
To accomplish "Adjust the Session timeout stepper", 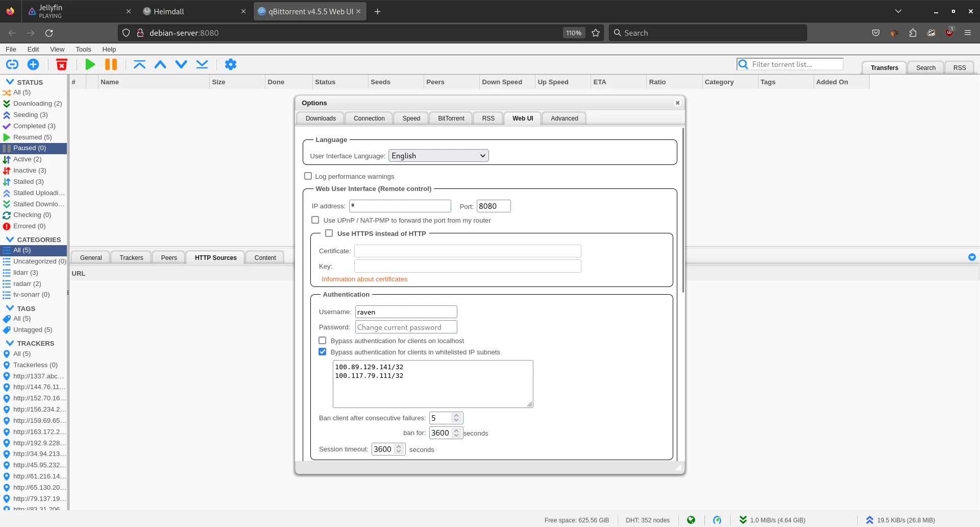I will (399, 449).
